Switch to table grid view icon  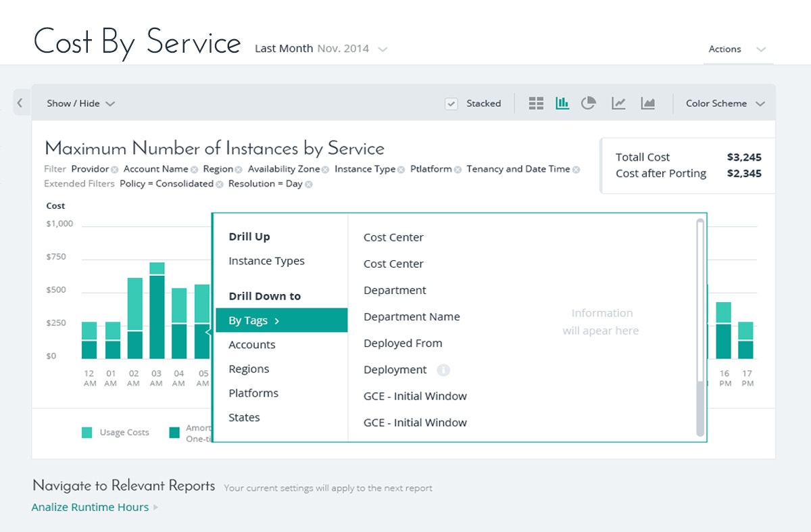coord(536,103)
